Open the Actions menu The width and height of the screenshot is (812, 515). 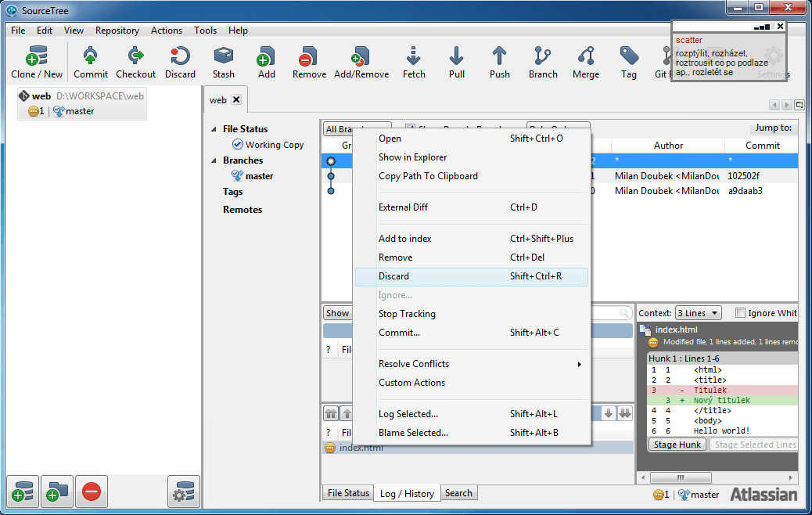click(166, 31)
